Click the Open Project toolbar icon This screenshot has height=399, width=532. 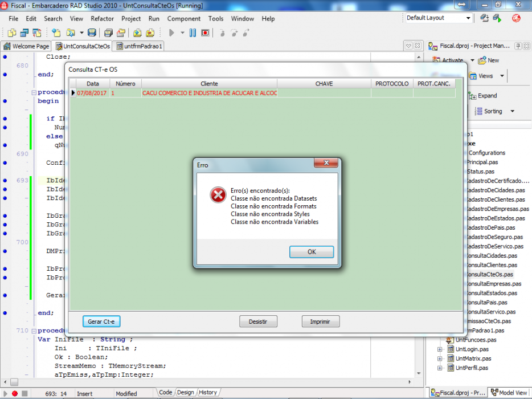[121, 32]
